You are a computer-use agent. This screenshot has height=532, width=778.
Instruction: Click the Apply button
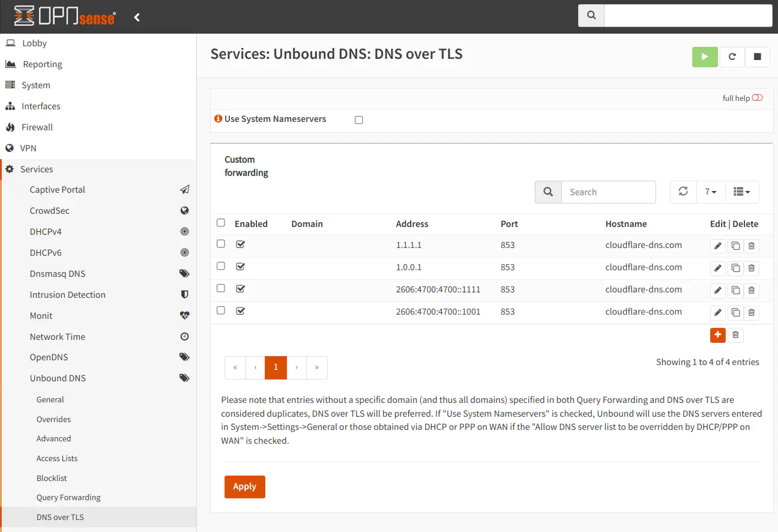coord(244,486)
